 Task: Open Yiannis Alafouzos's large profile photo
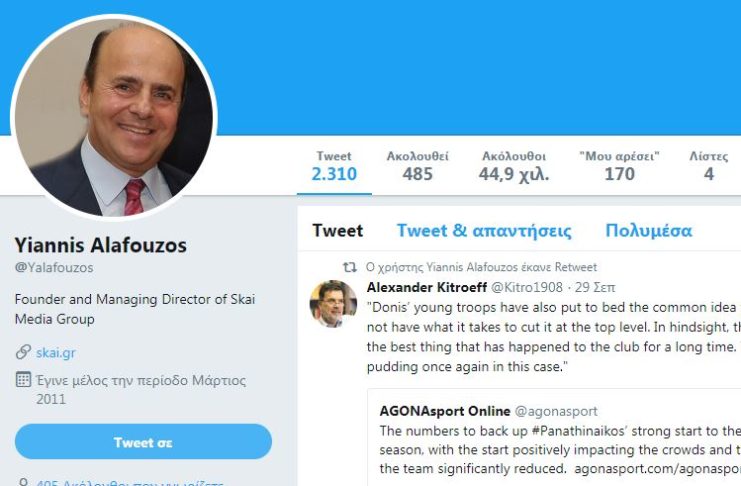coord(113,115)
